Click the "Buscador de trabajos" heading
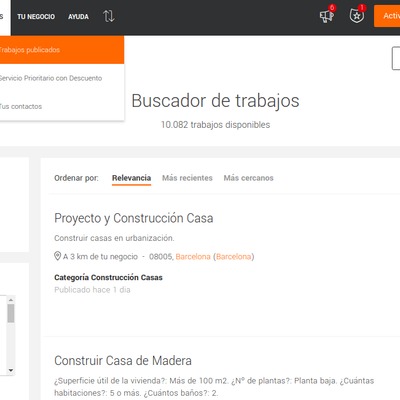This screenshot has height=400, width=400. point(215,101)
